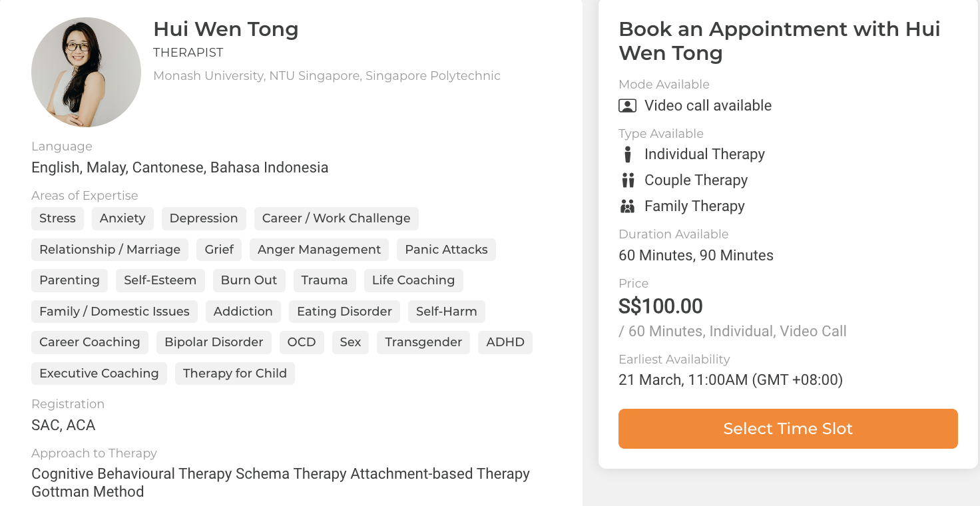Click the Hui Wen Tong name heading

pyautogui.click(x=226, y=29)
